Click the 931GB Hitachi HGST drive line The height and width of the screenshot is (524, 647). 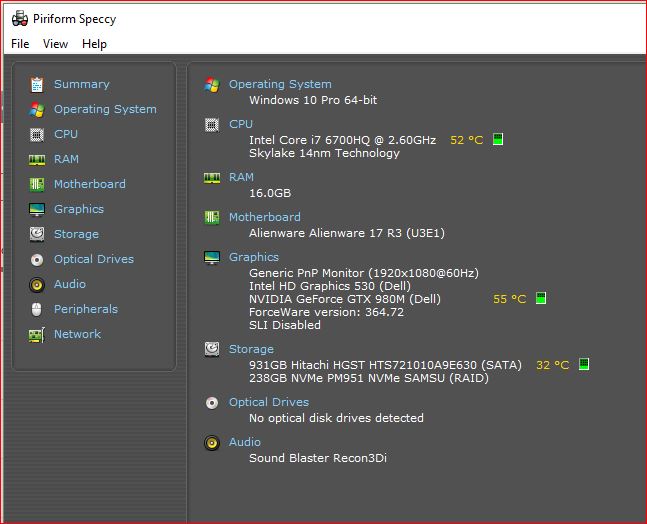tap(385, 365)
